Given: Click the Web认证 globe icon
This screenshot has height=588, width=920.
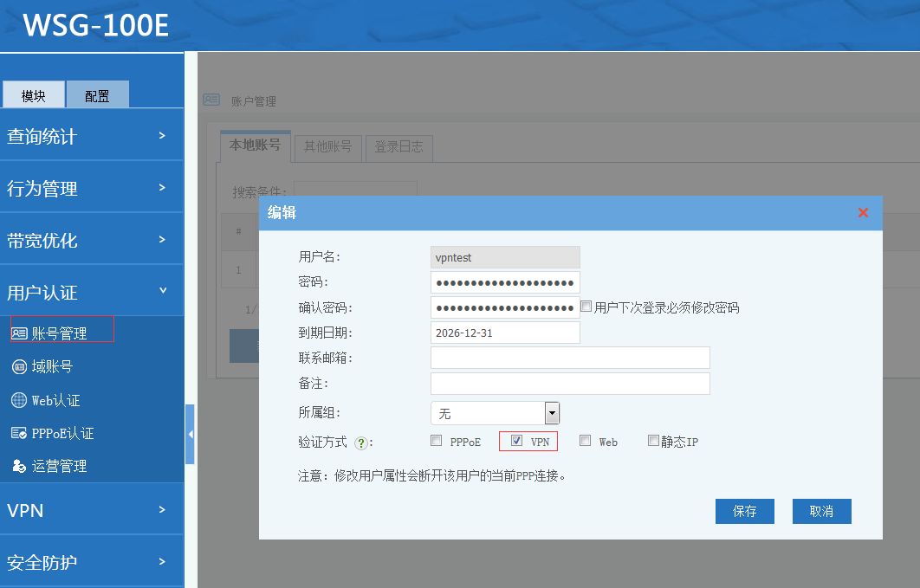Looking at the screenshot, I should point(20,400).
